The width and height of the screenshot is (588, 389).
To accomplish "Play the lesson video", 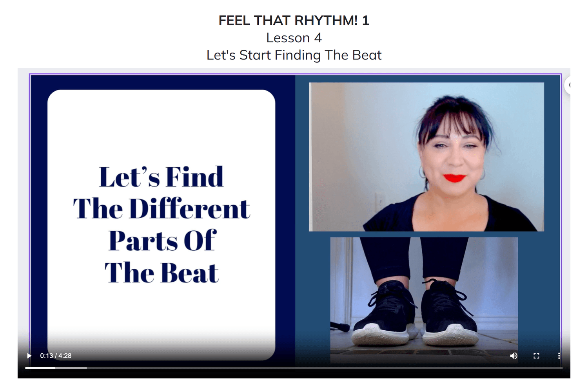I will point(29,356).
